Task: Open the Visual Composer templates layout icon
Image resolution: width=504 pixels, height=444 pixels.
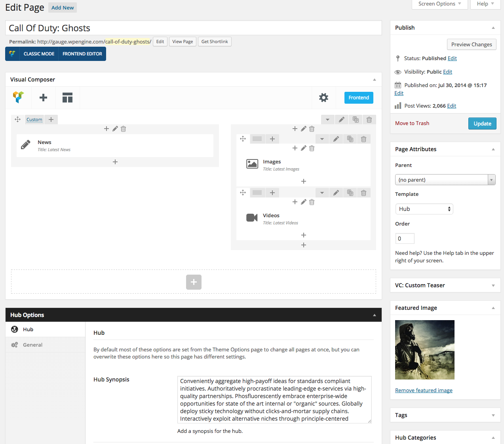Action: coord(68,98)
